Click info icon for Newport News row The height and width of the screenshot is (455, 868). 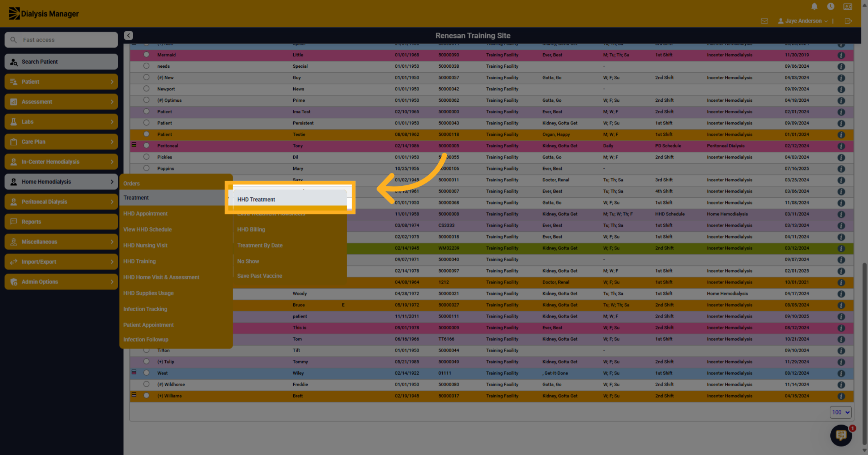click(x=841, y=89)
